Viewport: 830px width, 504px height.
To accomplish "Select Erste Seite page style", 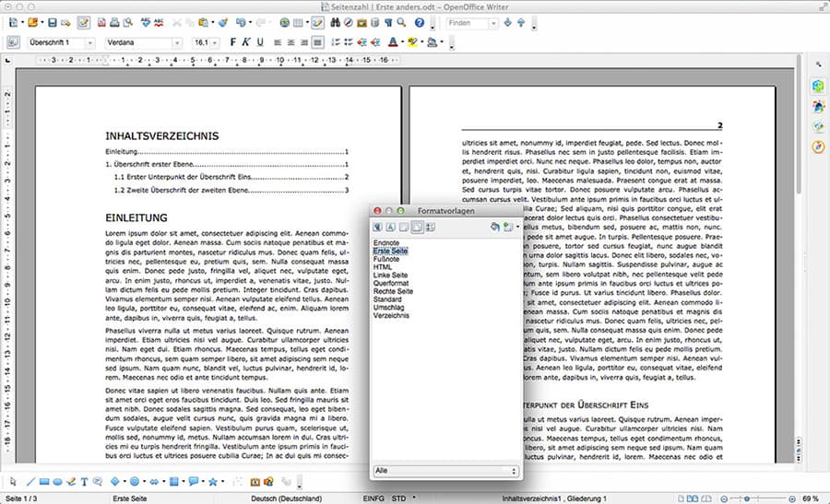I will [390, 251].
